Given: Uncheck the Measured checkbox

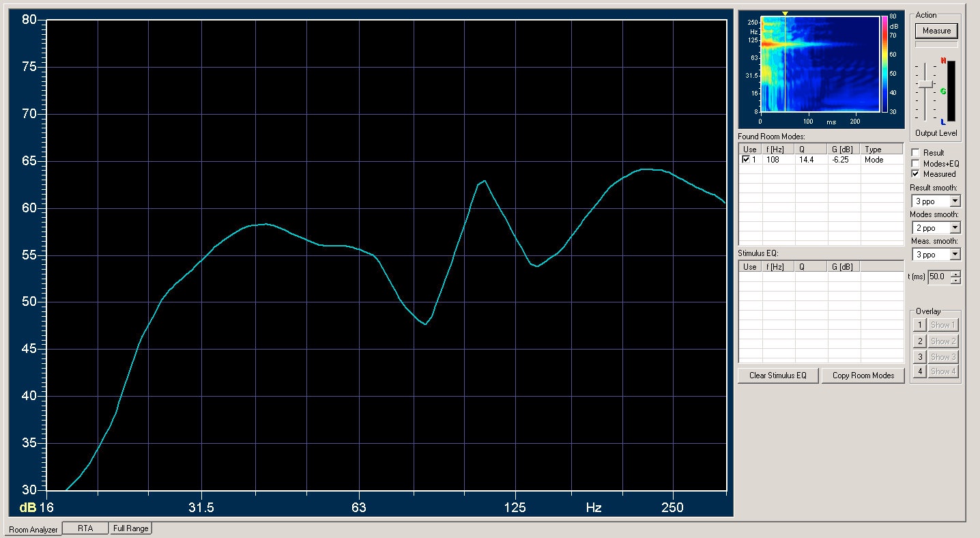Looking at the screenshot, I should [916, 174].
